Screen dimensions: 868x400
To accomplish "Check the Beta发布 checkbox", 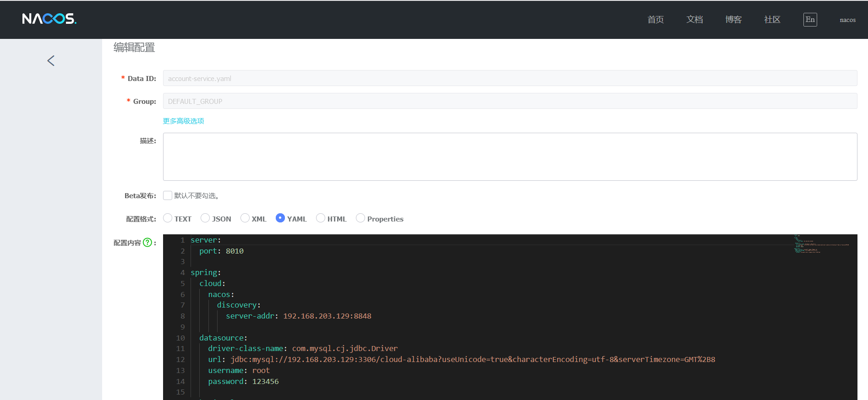I will pyautogui.click(x=168, y=195).
